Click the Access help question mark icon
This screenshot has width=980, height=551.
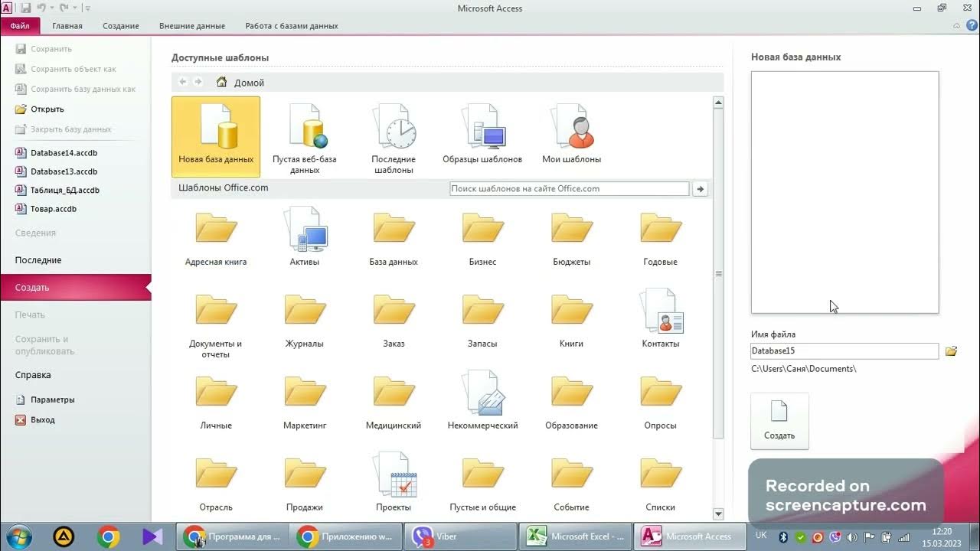tap(972, 25)
